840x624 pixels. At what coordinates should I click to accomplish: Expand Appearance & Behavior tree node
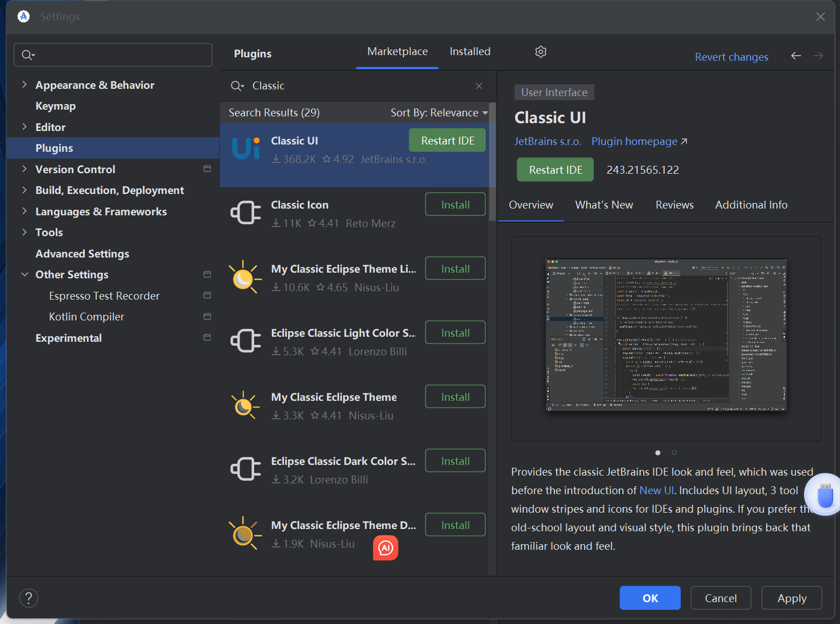point(24,84)
